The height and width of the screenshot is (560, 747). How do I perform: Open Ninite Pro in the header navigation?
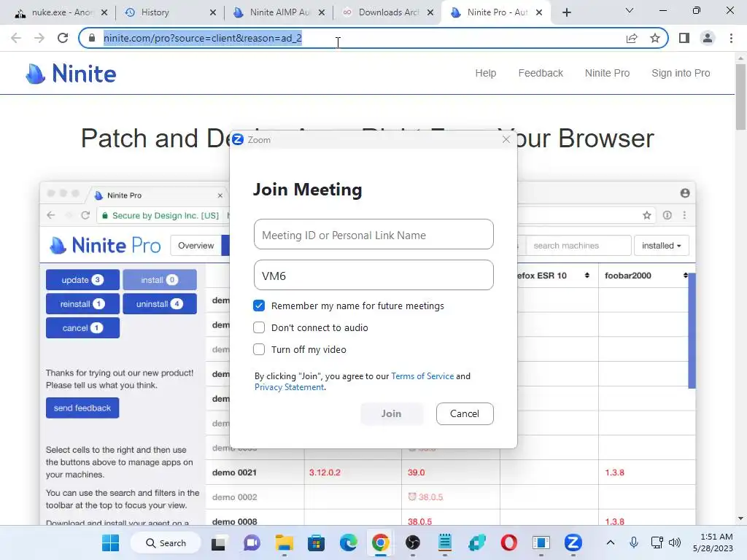pyautogui.click(x=608, y=74)
